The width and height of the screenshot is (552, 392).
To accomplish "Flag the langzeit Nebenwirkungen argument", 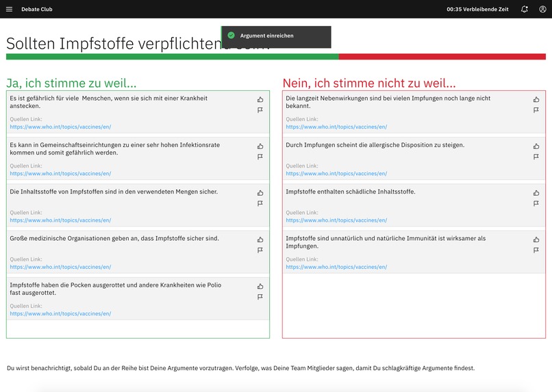I will tap(536, 110).
